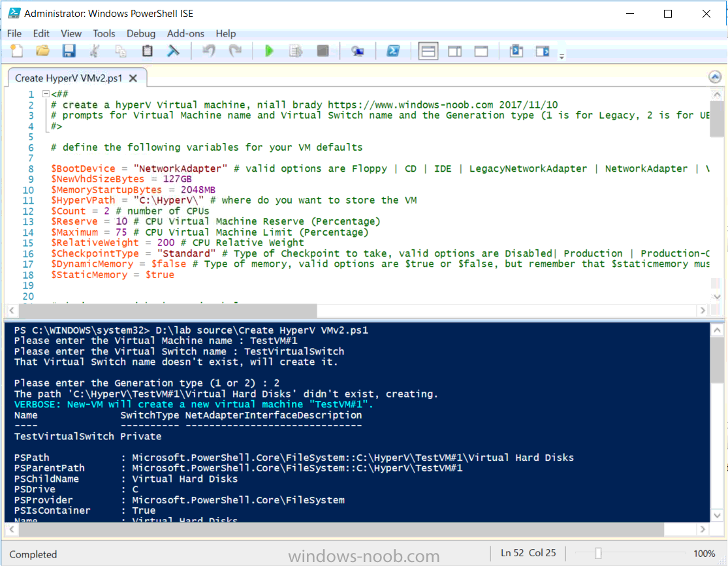Click the PowerShell ISE title bar icon
The image size is (728, 566).
pos(14,13)
